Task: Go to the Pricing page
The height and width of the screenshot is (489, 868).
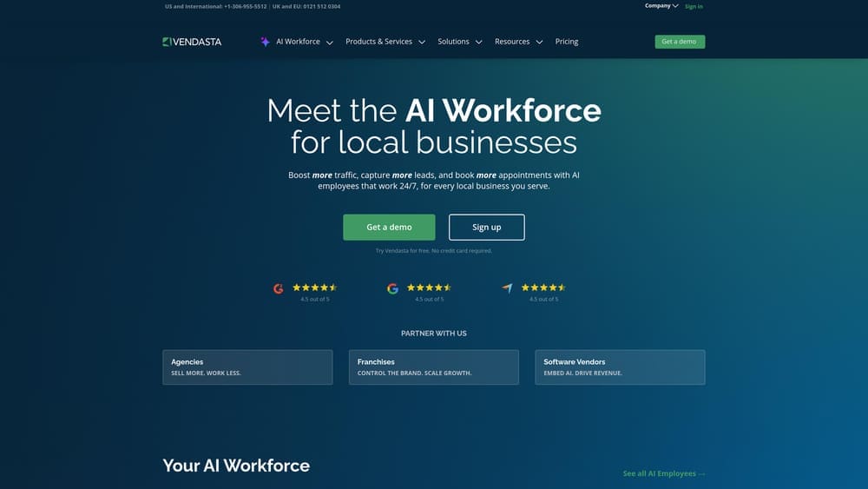Action: [566, 42]
